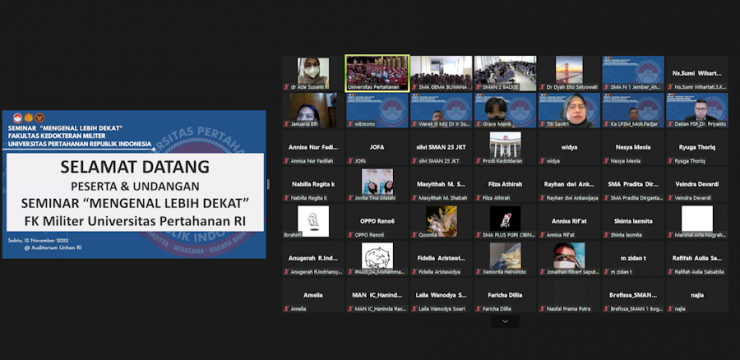This screenshot has width=740, height=360.
Task: Click muted mic icon for wibisono
Action: 350,124
